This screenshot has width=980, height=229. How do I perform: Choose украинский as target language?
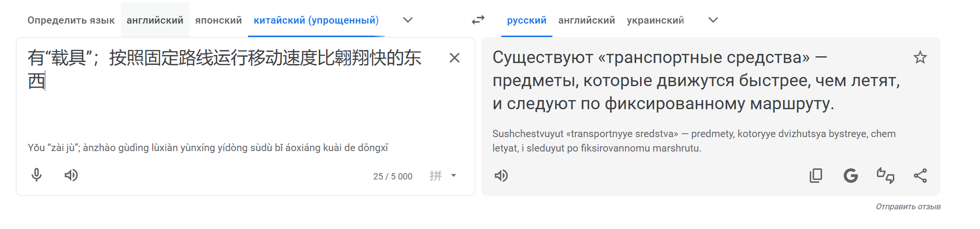(655, 20)
